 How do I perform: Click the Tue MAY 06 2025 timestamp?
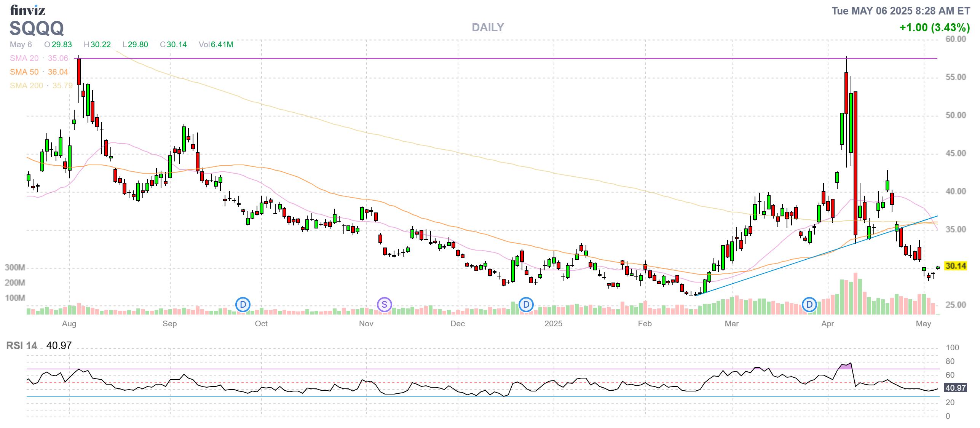click(x=900, y=11)
